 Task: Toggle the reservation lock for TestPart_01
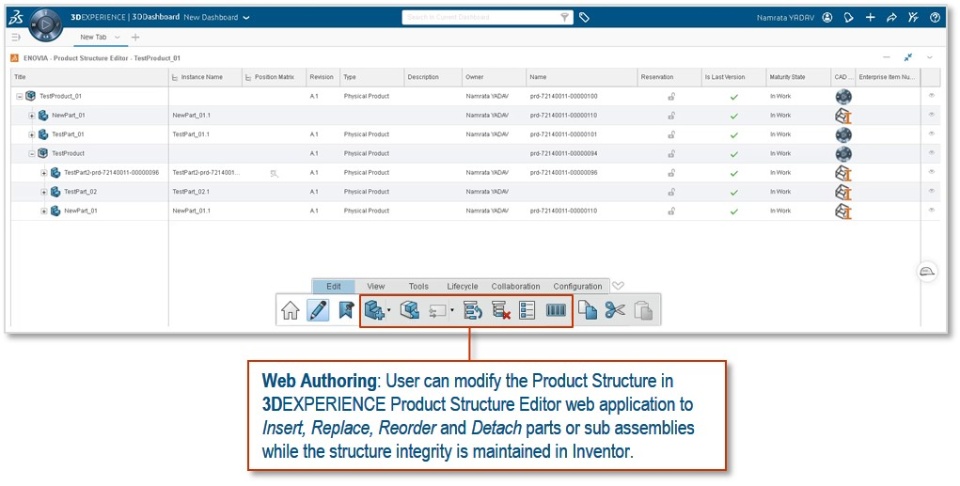click(671, 134)
